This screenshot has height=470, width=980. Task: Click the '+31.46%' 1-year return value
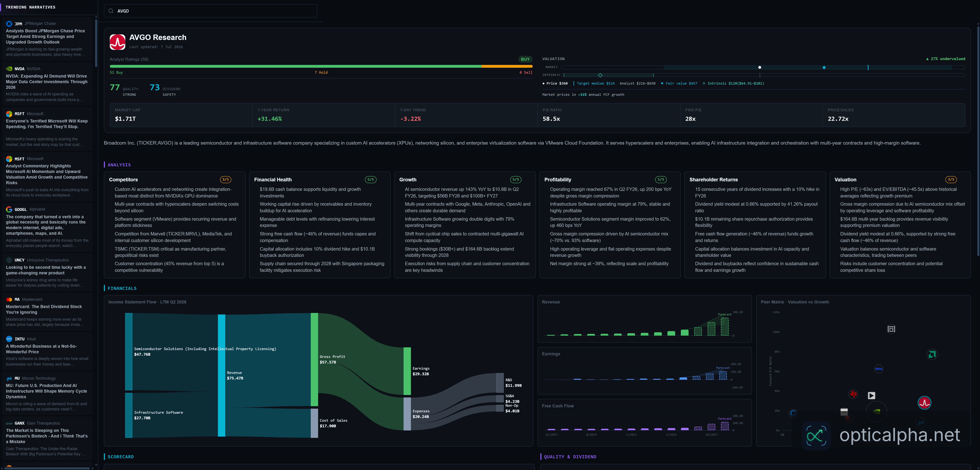270,119
